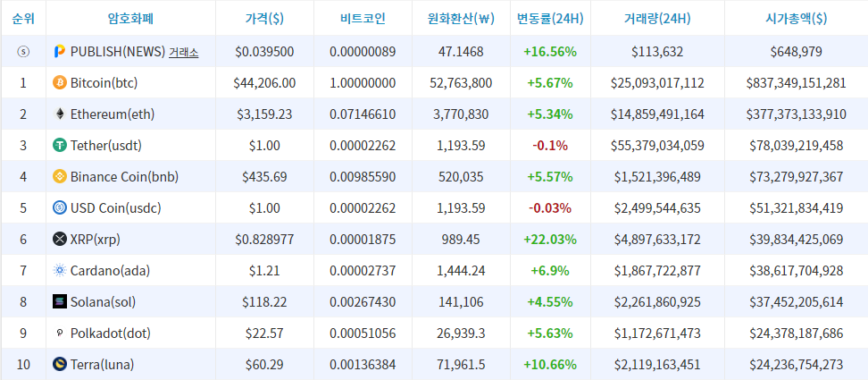
Task: Click Bitcoin volume $25,093,017,112
Action: [657, 83]
